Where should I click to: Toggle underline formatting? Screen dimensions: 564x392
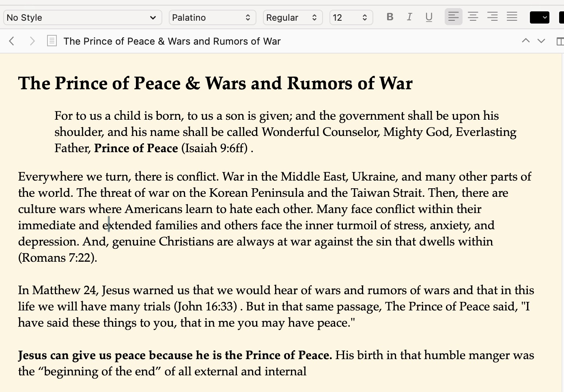tap(429, 17)
